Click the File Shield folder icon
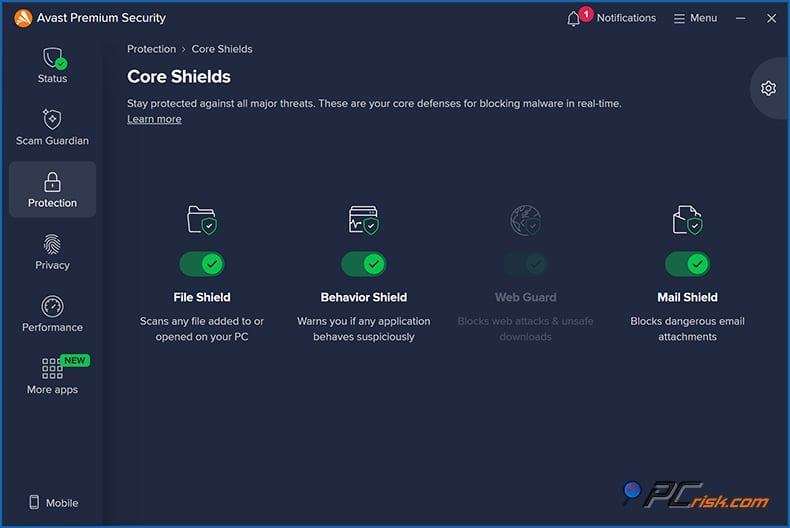This screenshot has width=790, height=528. click(202, 220)
